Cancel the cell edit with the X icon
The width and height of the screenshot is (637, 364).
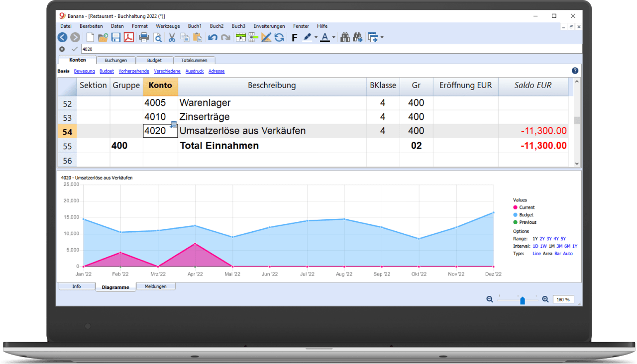pos(62,49)
